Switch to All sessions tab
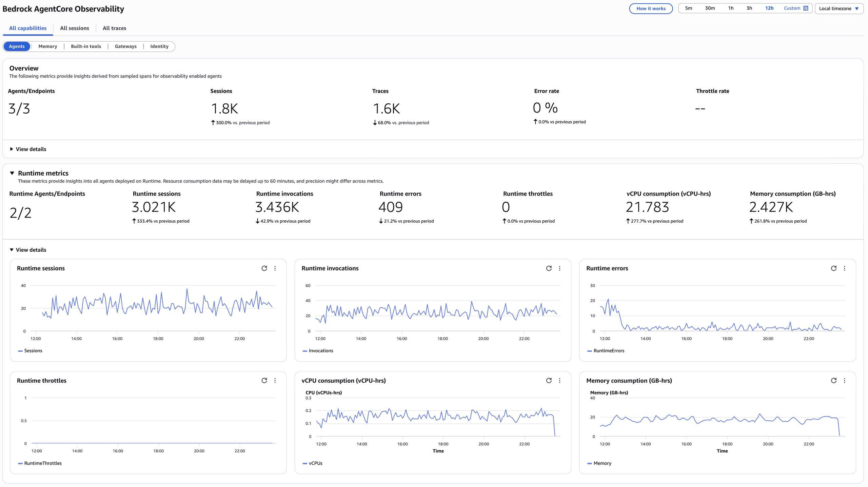 (75, 28)
